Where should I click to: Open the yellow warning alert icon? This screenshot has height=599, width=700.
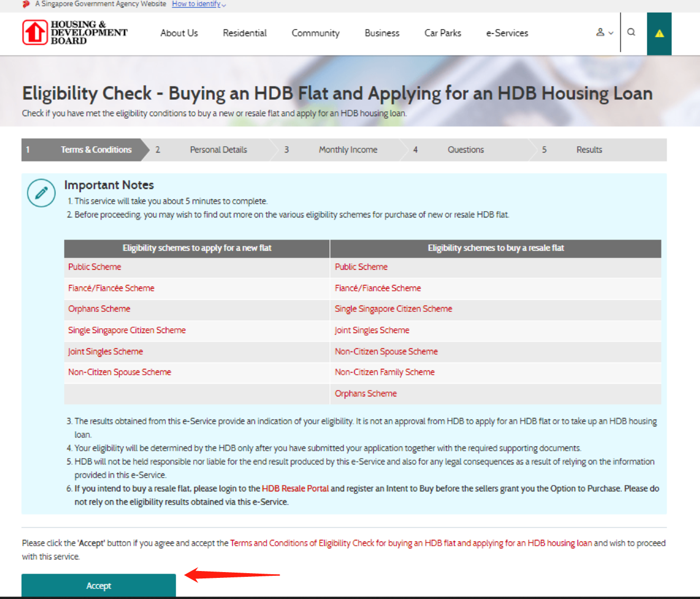[659, 34]
